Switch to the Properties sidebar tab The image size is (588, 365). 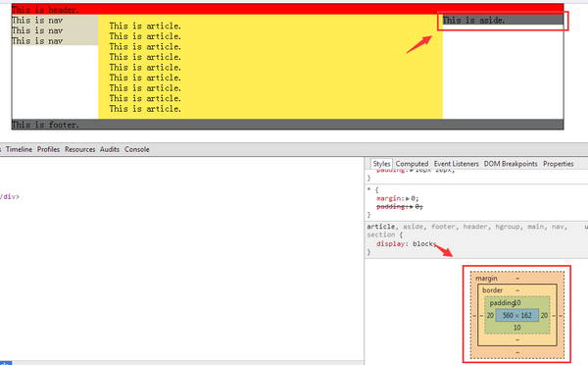[x=559, y=164]
